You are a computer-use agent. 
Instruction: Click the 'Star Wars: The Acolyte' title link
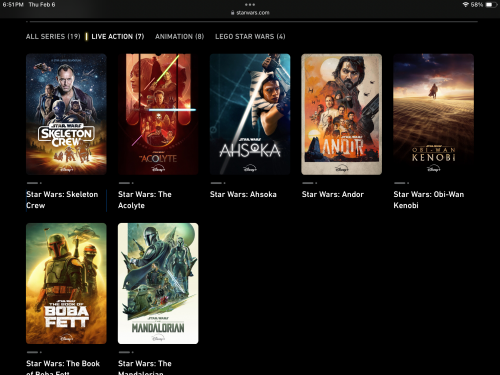tap(145, 200)
